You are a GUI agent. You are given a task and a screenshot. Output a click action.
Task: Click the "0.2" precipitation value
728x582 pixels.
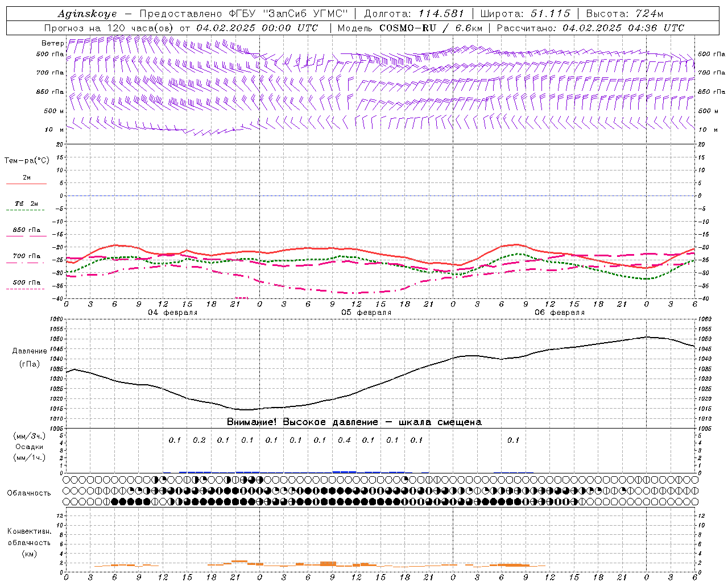coord(199,440)
